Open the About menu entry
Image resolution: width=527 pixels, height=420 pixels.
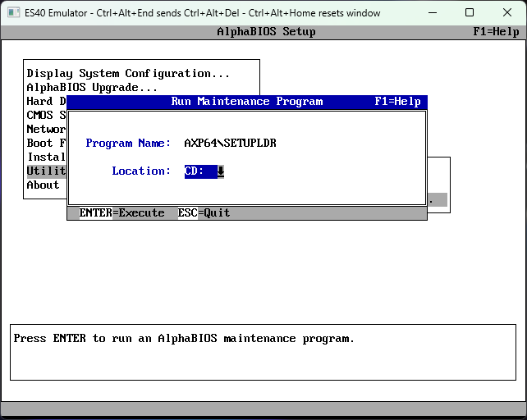pyautogui.click(x=43, y=185)
